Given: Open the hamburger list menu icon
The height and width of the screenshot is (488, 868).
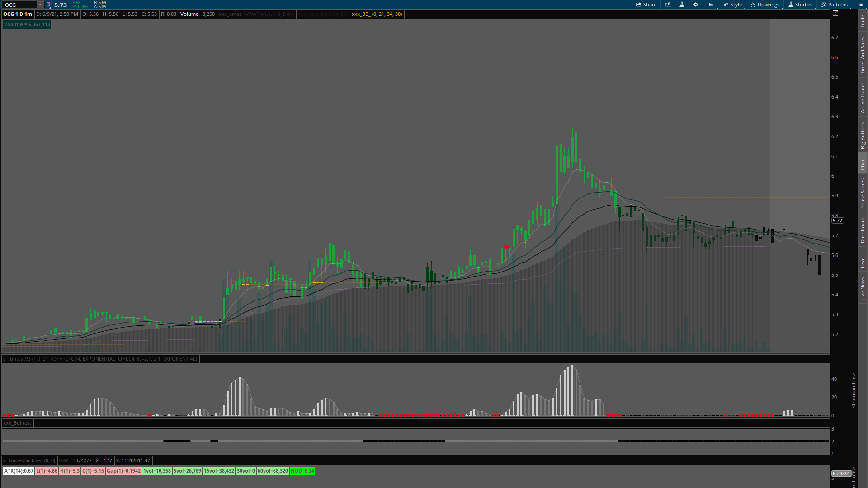Looking at the screenshot, I should (x=861, y=5).
